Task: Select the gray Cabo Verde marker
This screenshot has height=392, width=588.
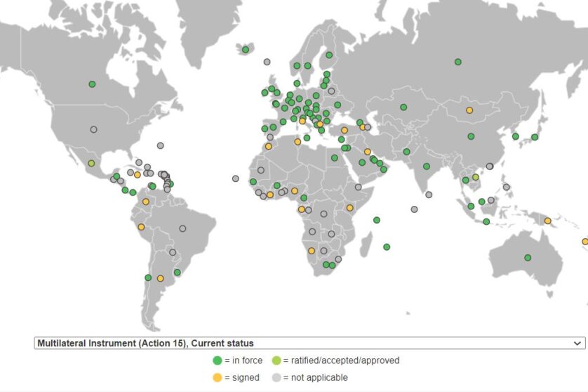Action: tap(236, 178)
